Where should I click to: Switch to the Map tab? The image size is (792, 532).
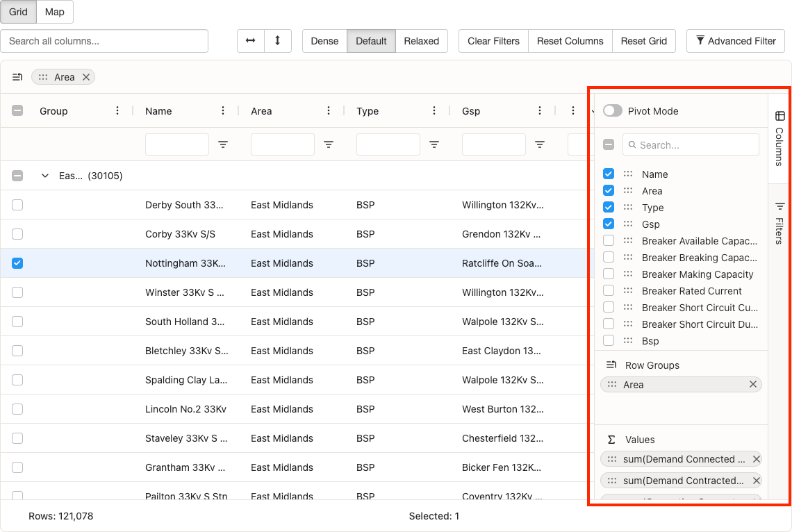coord(54,12)
